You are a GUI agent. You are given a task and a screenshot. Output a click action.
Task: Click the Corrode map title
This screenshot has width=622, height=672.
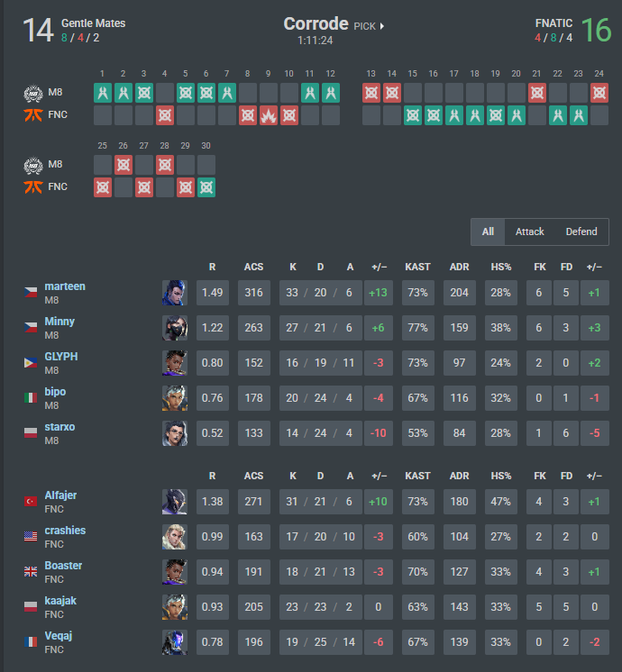[x=316, y=23]
